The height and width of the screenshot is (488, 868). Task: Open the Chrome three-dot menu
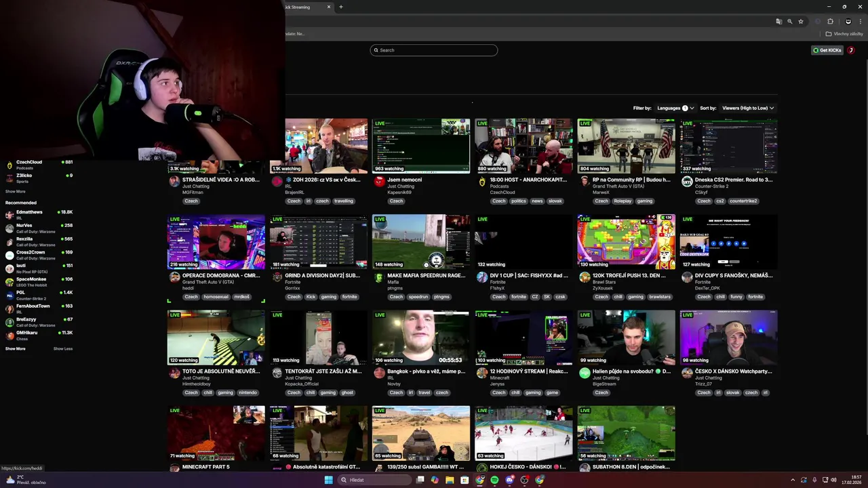861,21
